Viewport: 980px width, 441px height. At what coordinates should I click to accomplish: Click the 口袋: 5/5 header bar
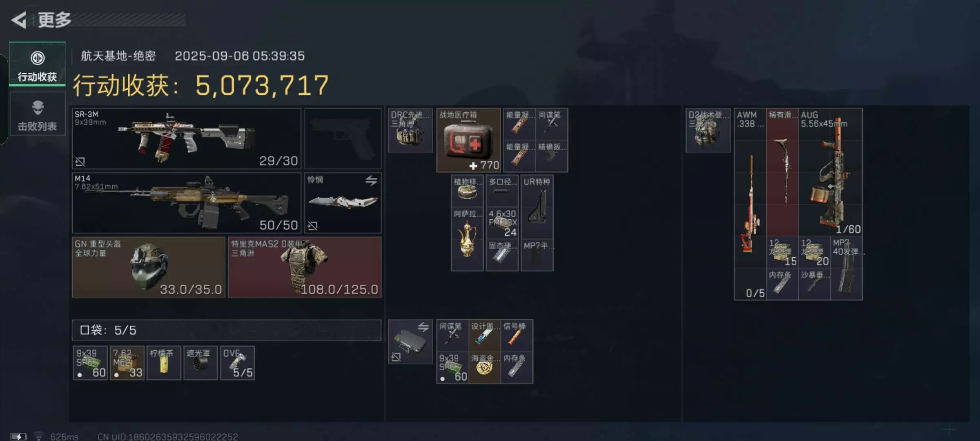(x=227, y=330)
